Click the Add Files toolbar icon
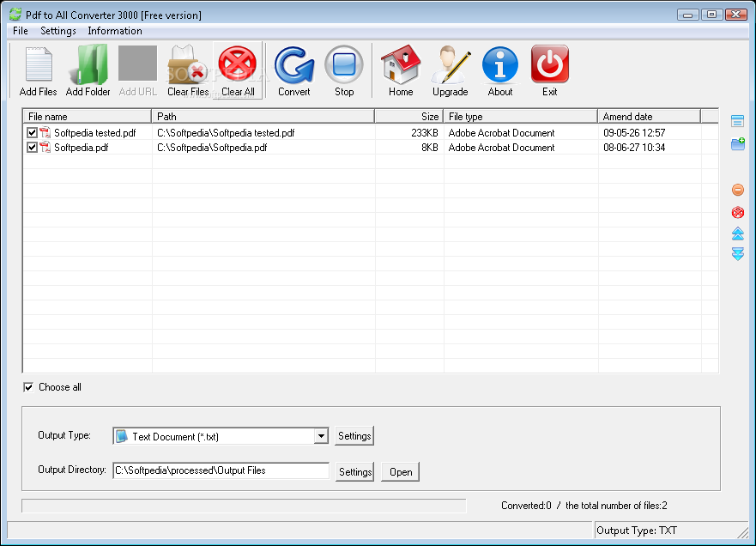This screenshot has height=546, width=756. tap(39, 64)
